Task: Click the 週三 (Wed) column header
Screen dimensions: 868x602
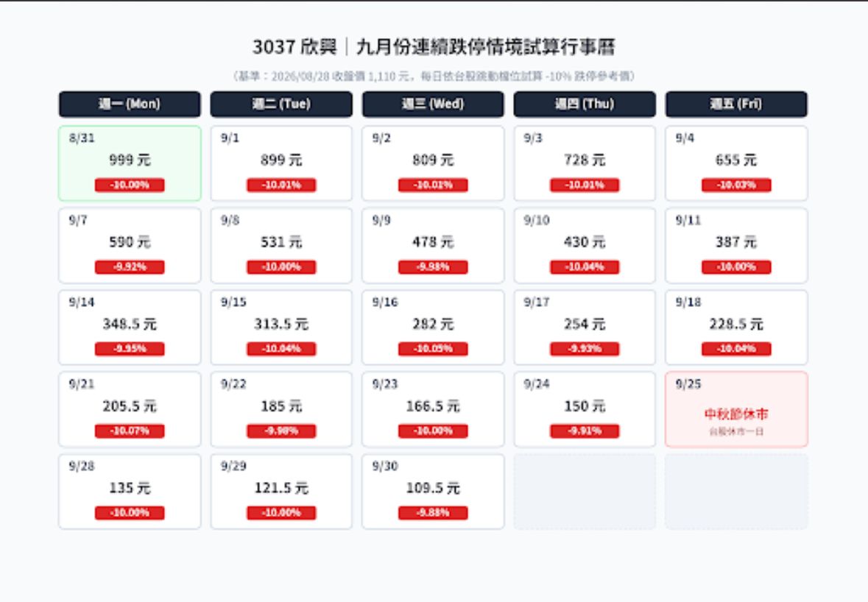Action: [x=433, y=104]
